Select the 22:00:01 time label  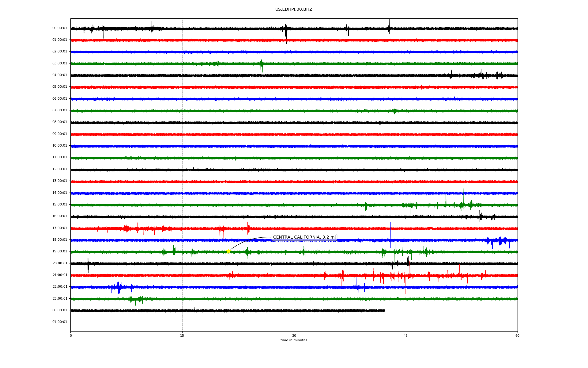point(60,286)
